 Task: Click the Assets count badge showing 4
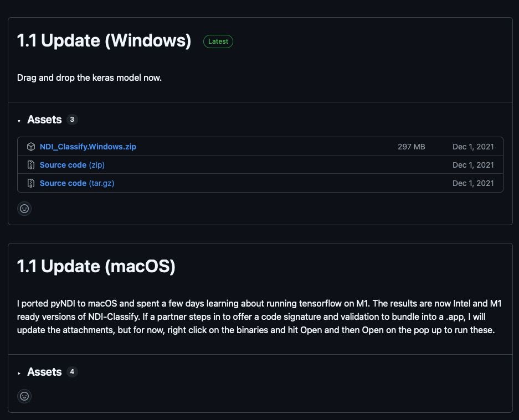coord(72,372)
